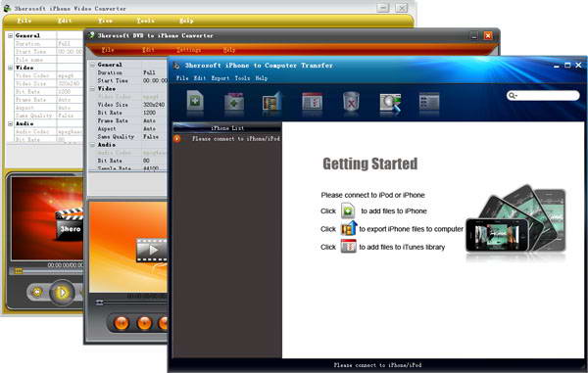Image resolution: width=588 pixels, height=373 pixels.
Task: Open File menu in iPhone to Computer Transfer
Action: tap(182, 78)
